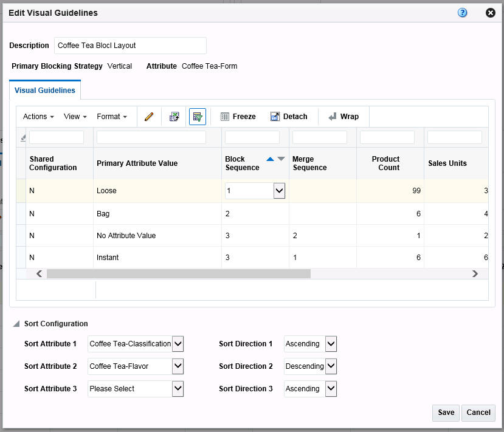Sort Block Sequence descending with down arrow
The image size is (504, 432).
(281, 159)
